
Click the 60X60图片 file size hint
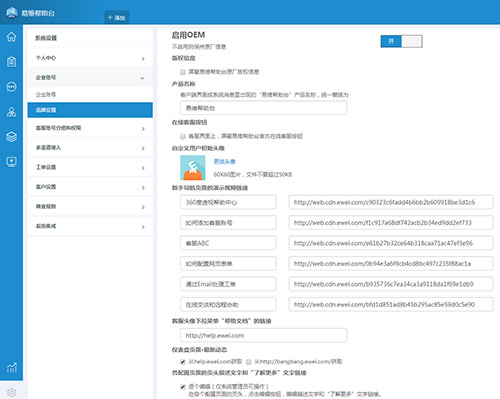coord(253,174)
